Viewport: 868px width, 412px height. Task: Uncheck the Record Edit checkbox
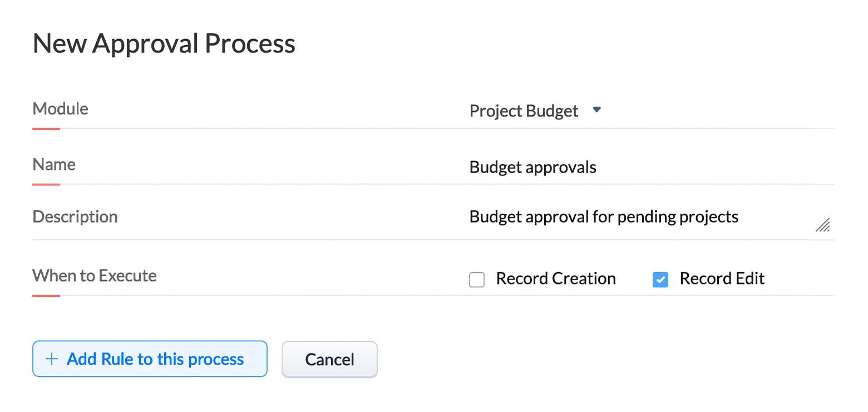pyautogui.click(x=660, y=279)
